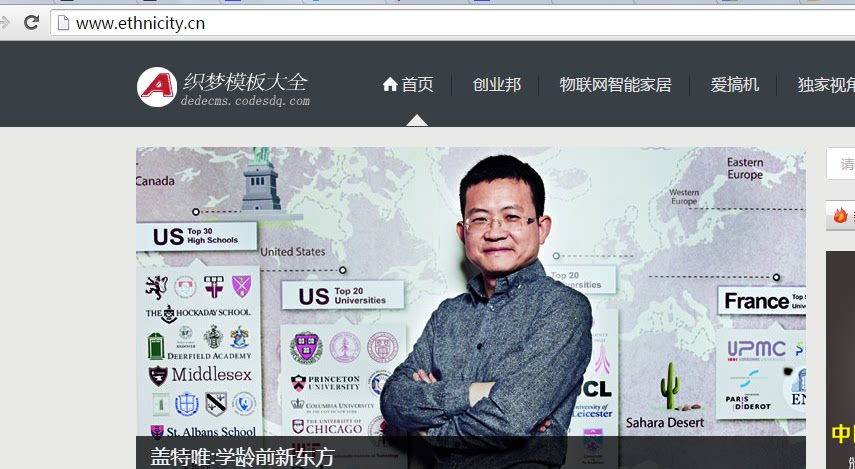Click the page icon in address bar
Screen dimensions: 855x469
click(x=63, y=23)
